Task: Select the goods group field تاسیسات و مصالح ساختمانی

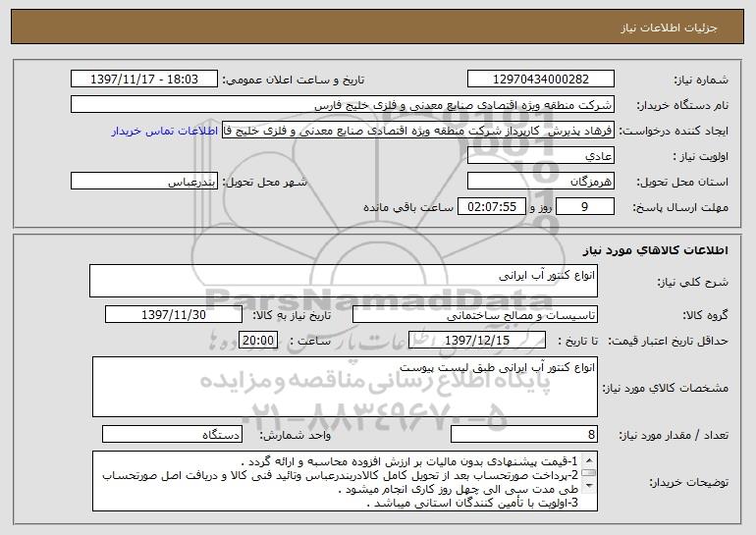Action: [475, 315]
